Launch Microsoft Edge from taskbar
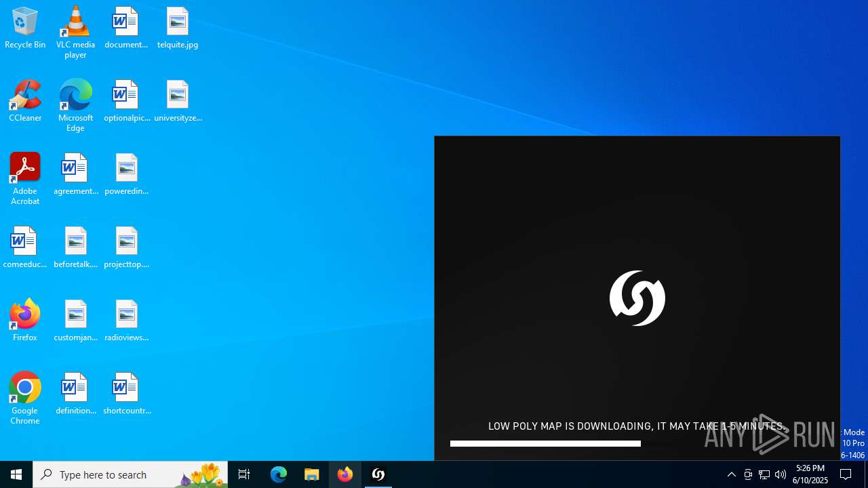Viewport: 868px width, 488px height. click(x=279, y=474)
